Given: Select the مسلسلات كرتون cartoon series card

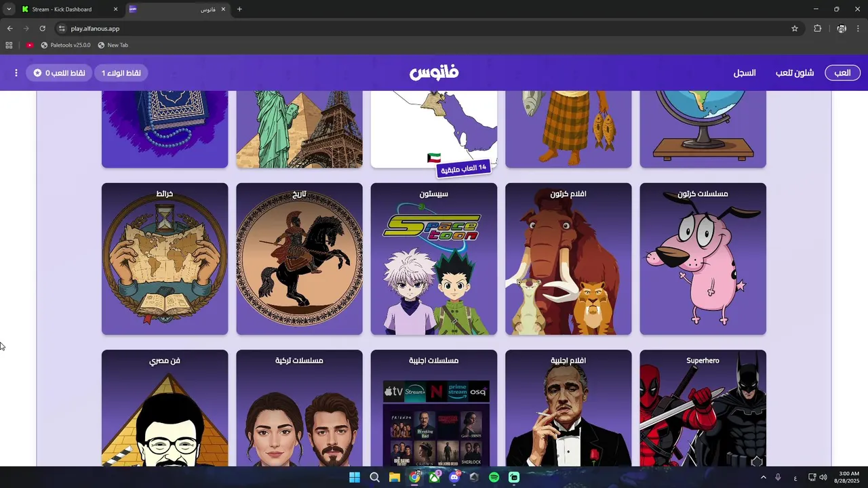Looking at the screenshot, I should point(703,259).
